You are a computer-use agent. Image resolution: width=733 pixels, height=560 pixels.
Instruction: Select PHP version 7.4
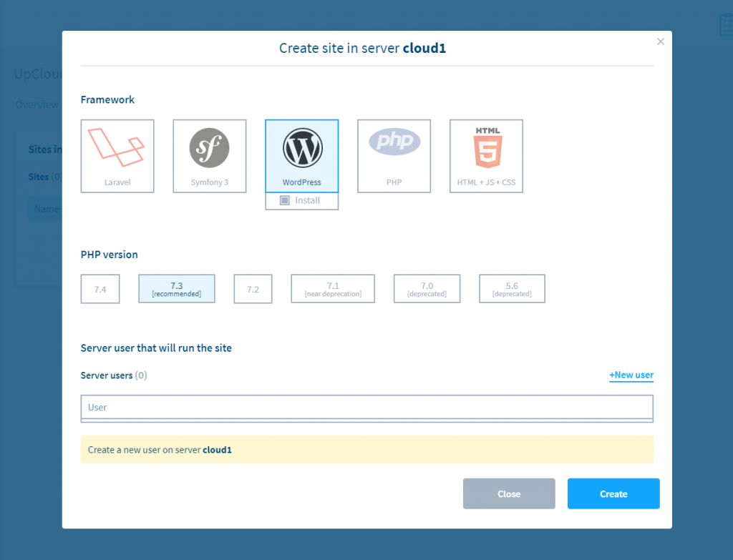[x=100, y=288]
